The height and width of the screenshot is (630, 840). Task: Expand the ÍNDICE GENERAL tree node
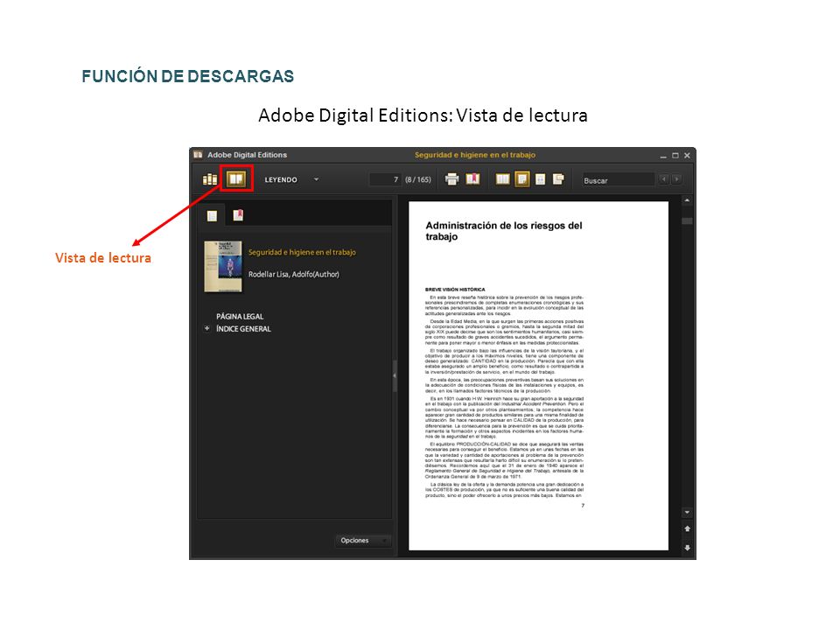point(206,328)
